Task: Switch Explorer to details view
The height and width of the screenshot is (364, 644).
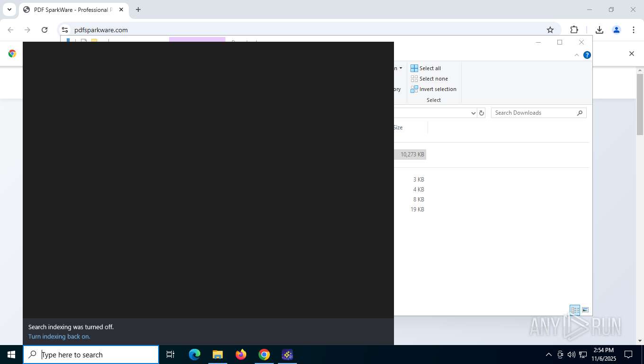Action: click(x=575, y=310)
